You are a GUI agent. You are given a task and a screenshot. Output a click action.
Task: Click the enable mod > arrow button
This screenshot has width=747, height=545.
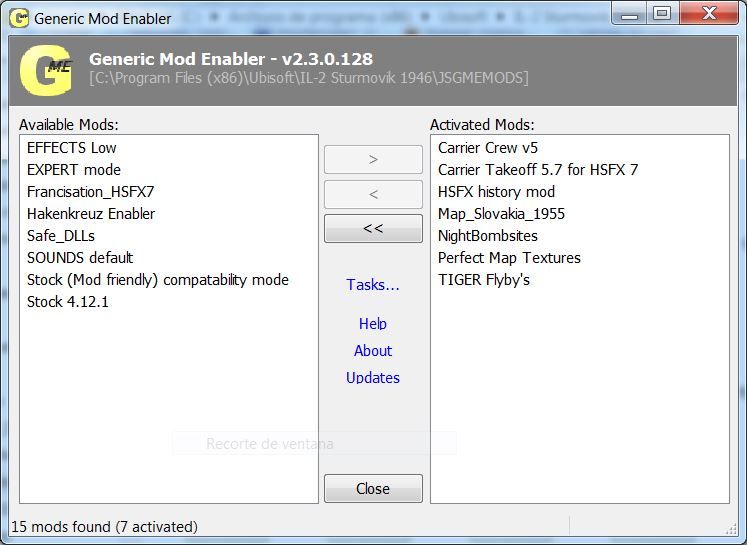(x=373, y=159)
